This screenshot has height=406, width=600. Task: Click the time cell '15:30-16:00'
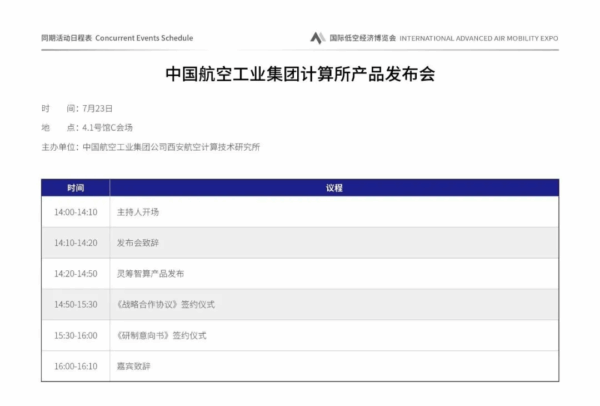click(x=76, y=336)
